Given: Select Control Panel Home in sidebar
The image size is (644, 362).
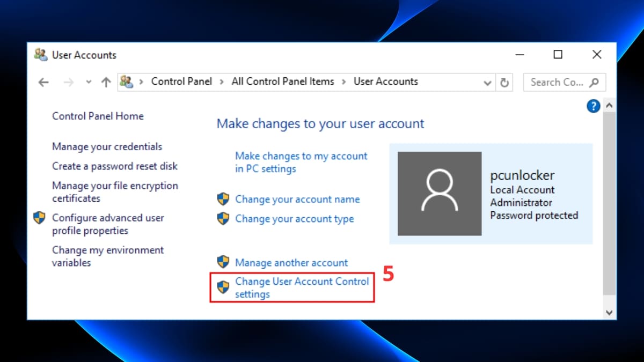Looking at the screenshot, I should (98, 116).
